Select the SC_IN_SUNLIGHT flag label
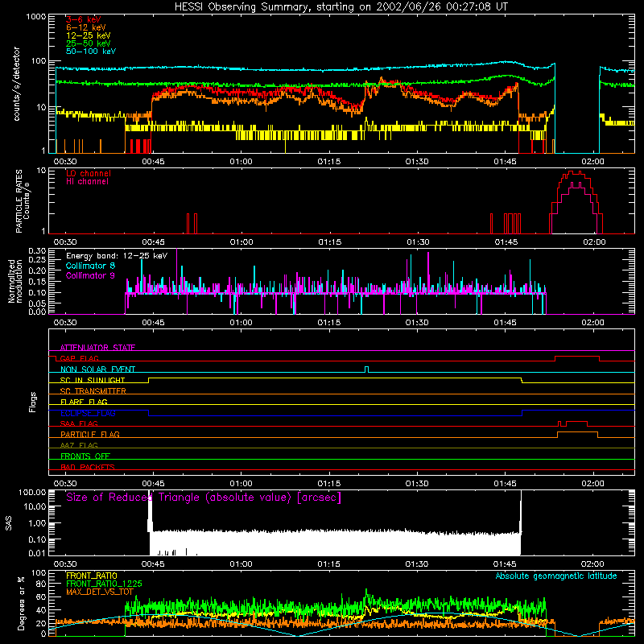 (x=93, y=380)
